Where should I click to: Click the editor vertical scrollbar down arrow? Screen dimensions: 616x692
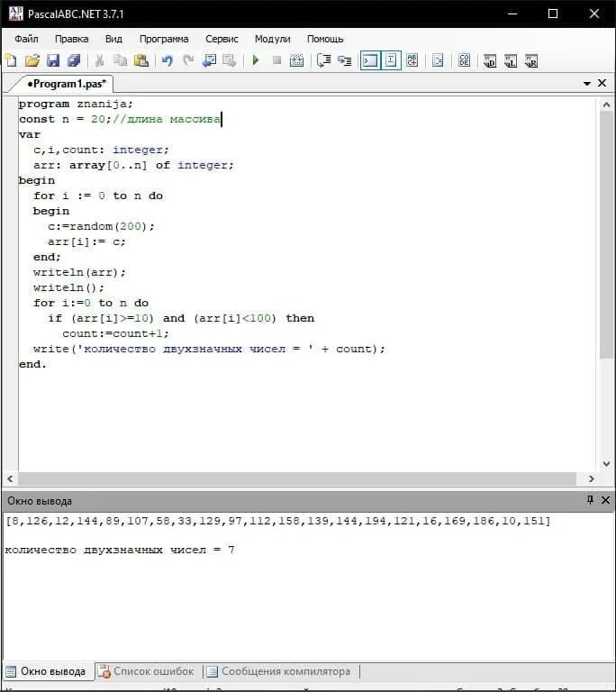click(606, 464)
